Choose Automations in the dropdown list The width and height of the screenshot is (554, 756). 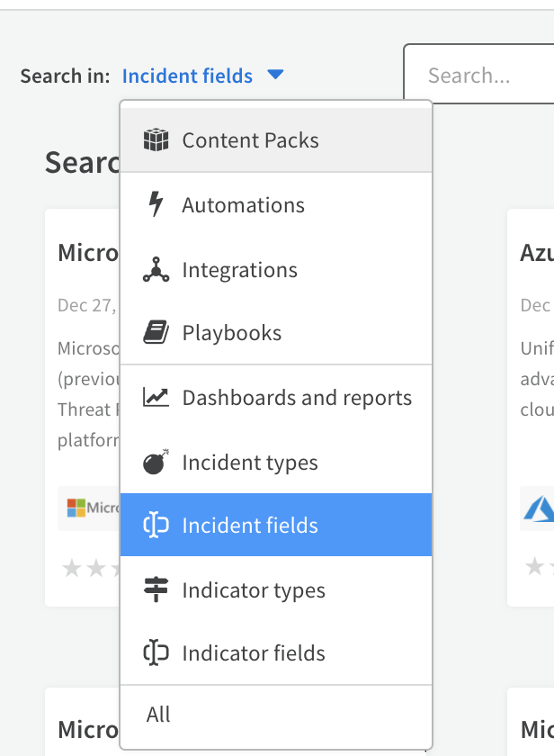pyautogui.click(x=243, y=205)
